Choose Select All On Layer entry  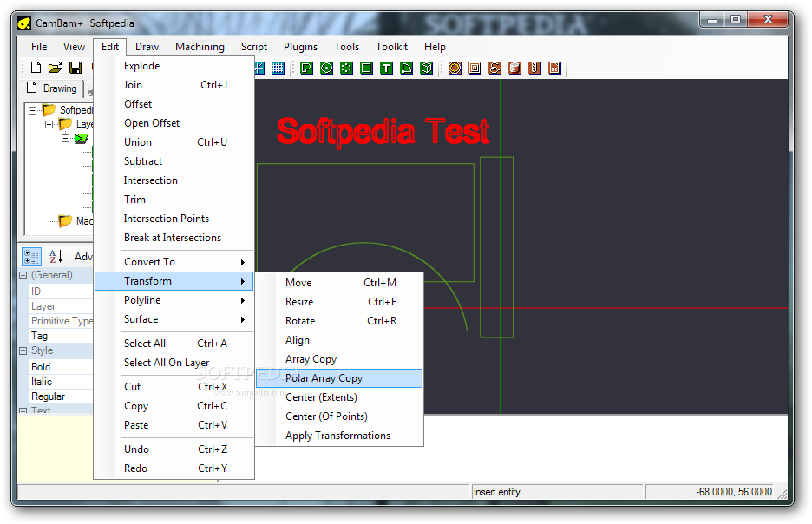click(174, 363)
